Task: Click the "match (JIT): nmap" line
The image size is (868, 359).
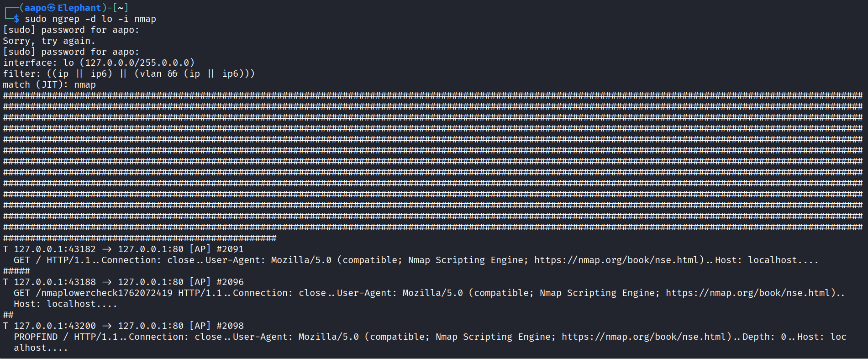Action: click(49, 84)
